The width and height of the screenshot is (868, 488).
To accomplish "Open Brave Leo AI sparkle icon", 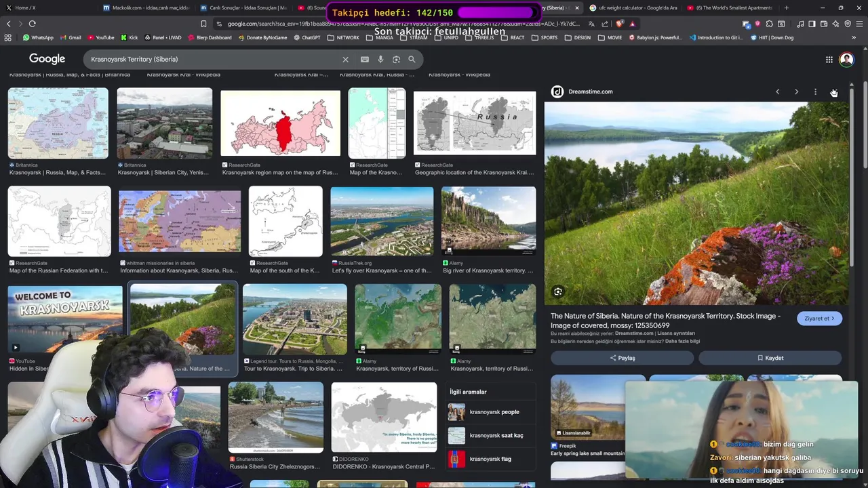I will point(836,24).
